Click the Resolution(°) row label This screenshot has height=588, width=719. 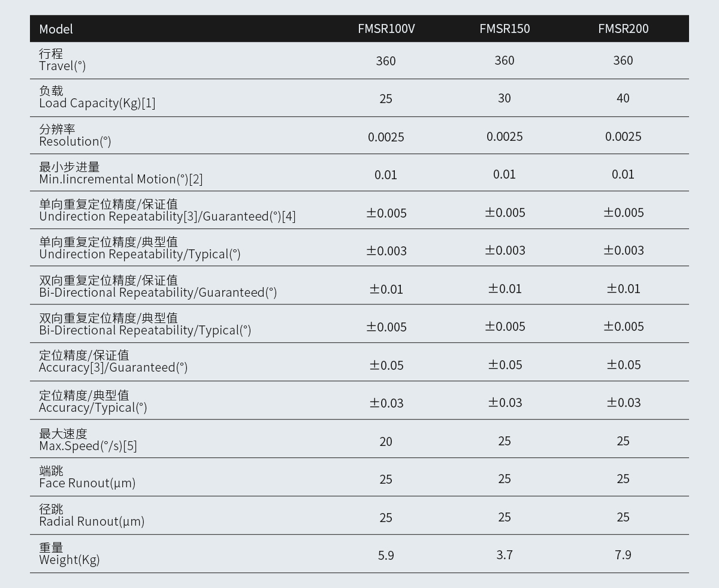[x=75, y=141]
